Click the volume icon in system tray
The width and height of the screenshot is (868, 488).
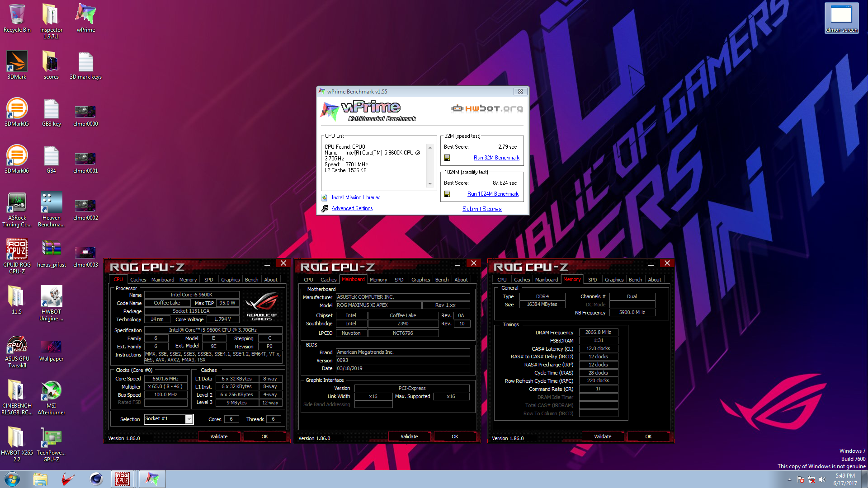[822, 479]
